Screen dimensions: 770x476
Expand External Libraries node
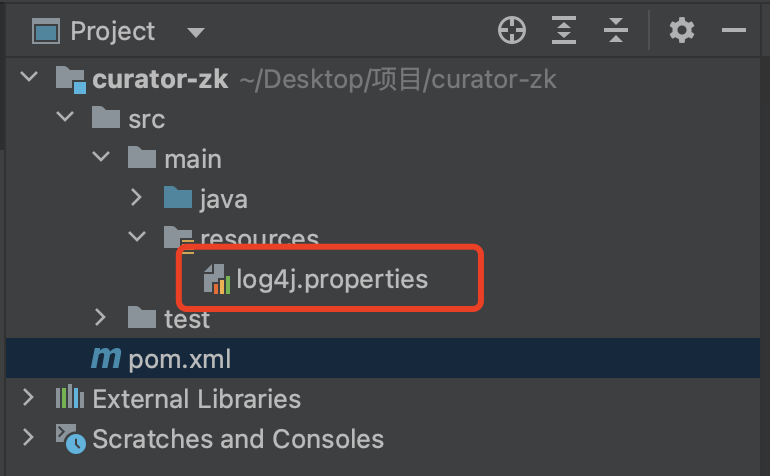point(30,398)
